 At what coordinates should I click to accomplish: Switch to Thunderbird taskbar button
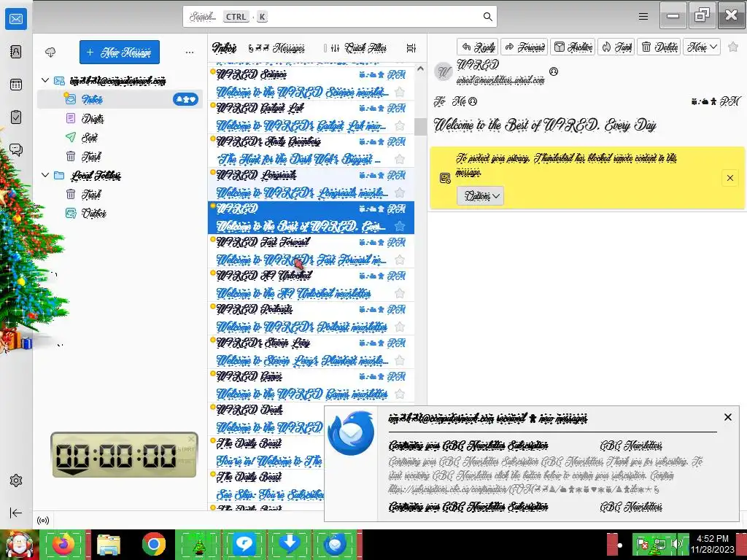pyautogui.click(x=336, y=544)
